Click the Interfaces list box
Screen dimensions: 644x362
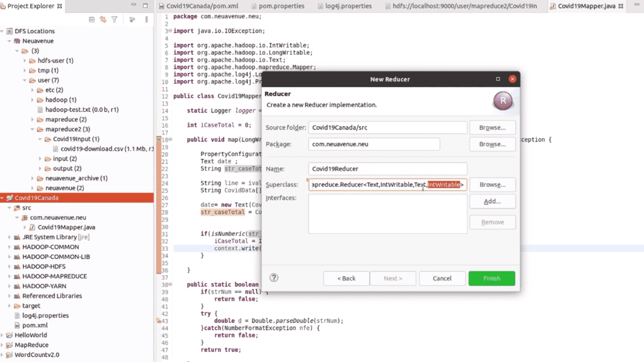[388, 214]
